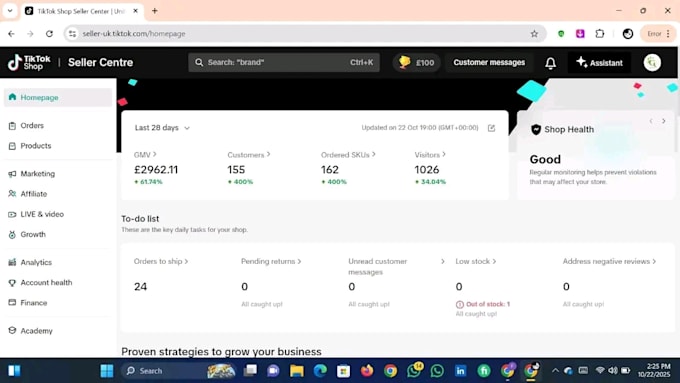Click the green shield extension icon

pyautogui.click(x=561, y=34)
